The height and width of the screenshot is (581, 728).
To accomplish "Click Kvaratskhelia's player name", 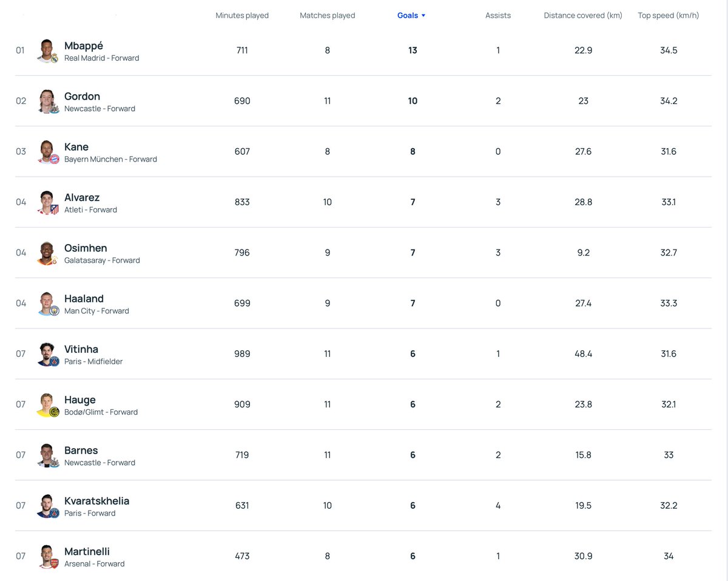I will [96, 501].
